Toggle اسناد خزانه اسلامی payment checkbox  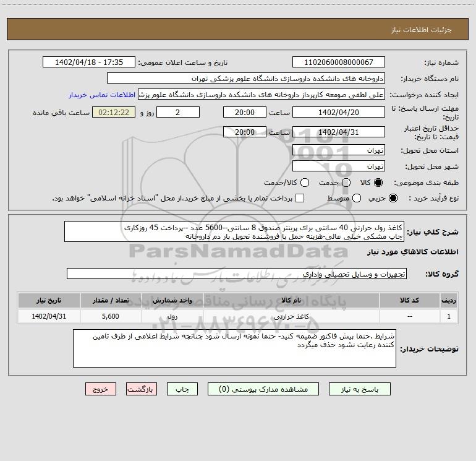(x=300, y=198)
